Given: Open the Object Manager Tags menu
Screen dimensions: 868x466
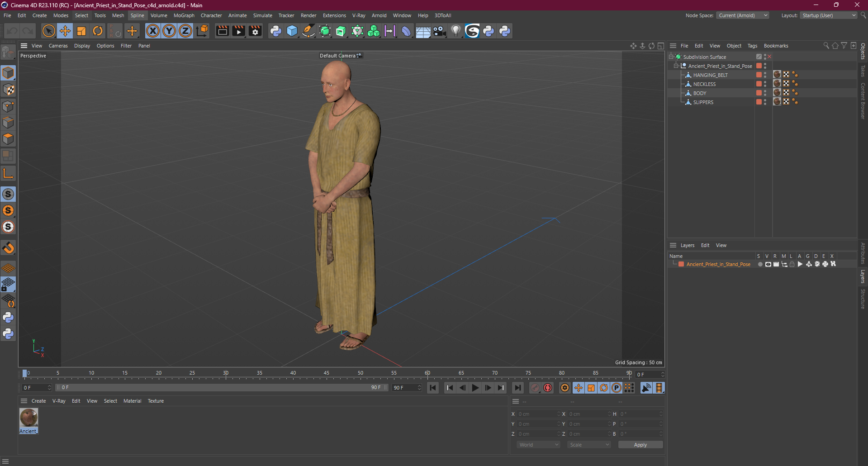Looking at the screenshot, I should (x=752, y=46).
